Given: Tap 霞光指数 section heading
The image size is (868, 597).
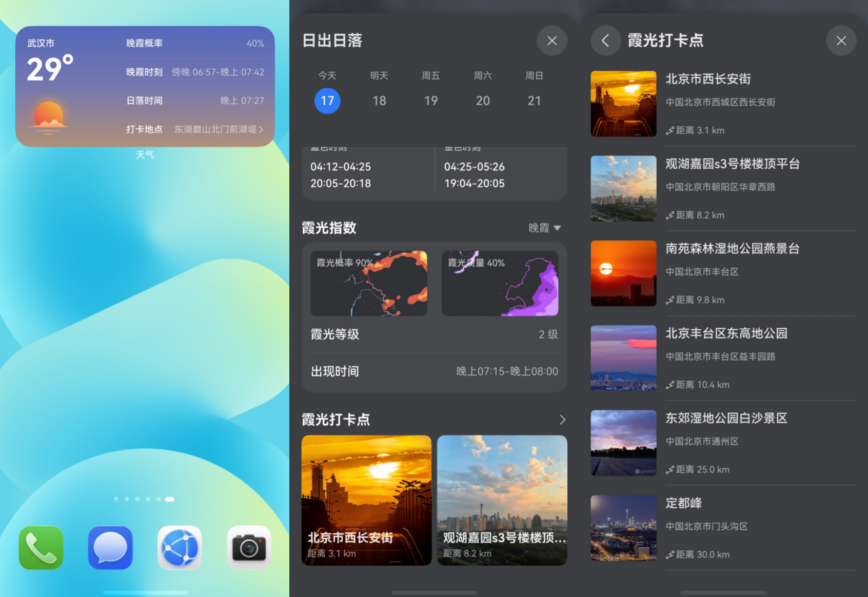Looking at the screenshot, I should [329, 228].
